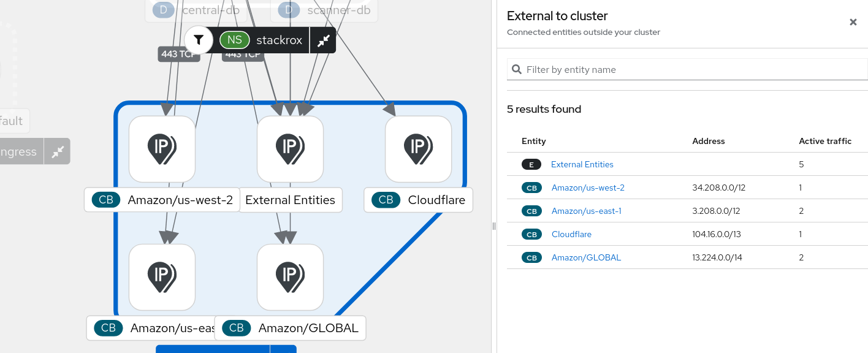
Task: Click the expand arrows icon next to ngress
Action: [x=57, y=151]
